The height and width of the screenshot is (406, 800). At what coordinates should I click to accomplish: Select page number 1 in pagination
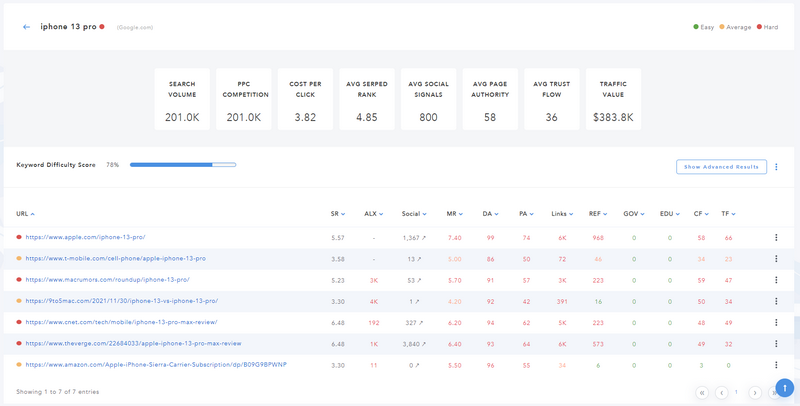pyautogui.click(x=736, y=392)
